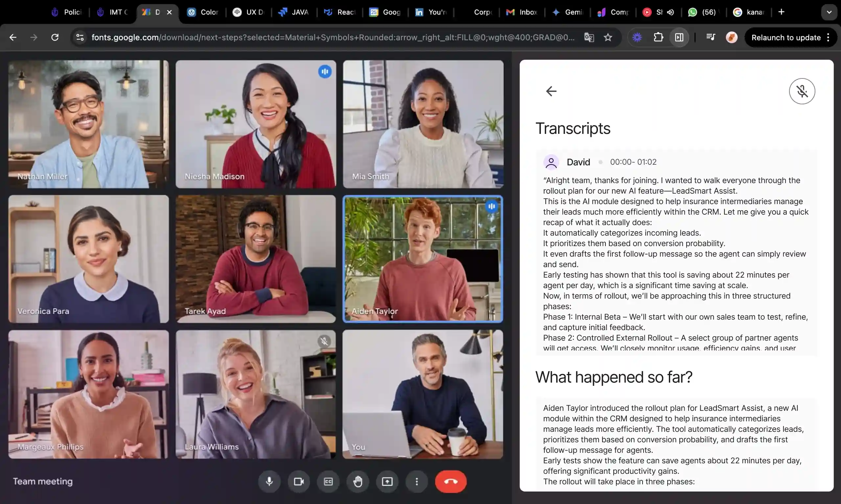
Task: Toggle the meeting microphone button
Action: pos(269,481)
